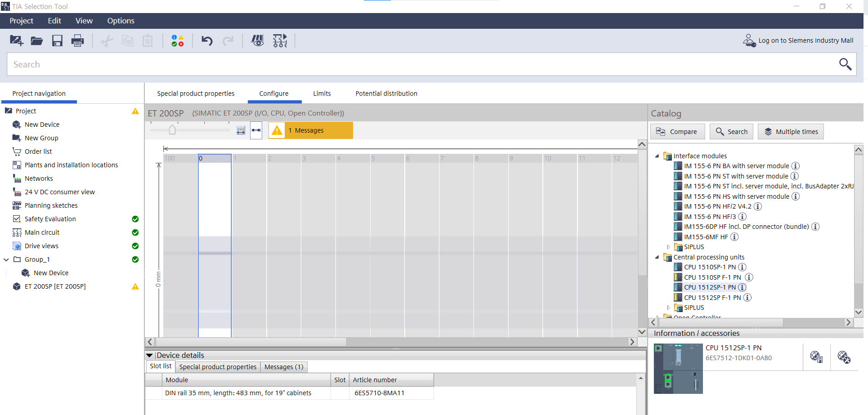Viewport: 868px width, 415px height.
Task: Open the Project menu
Action: click(21, 21)
